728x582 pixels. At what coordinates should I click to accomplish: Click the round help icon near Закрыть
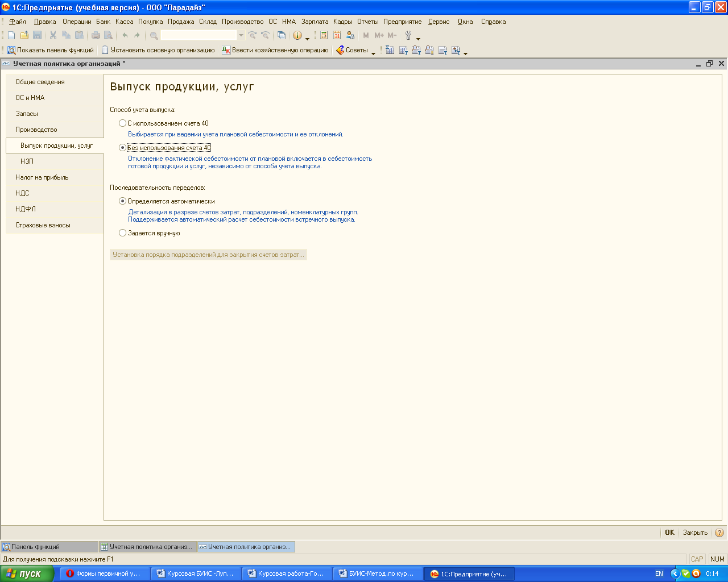719,533
